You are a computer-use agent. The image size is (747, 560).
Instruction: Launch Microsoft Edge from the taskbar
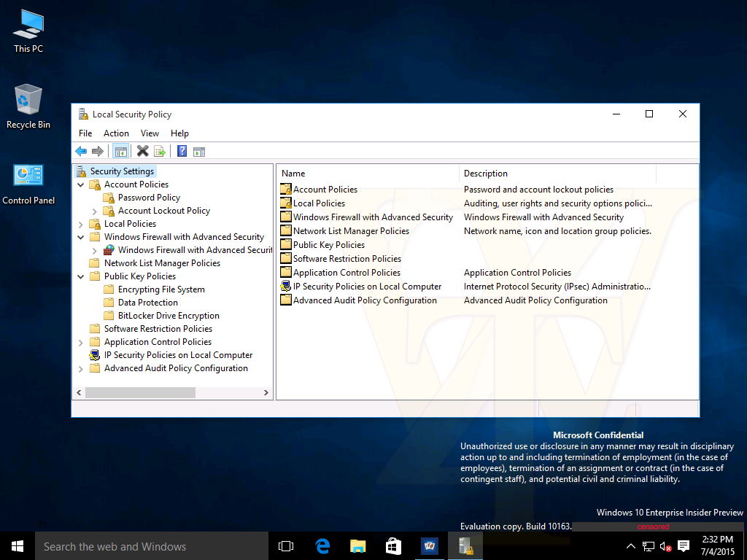[322, 546]
